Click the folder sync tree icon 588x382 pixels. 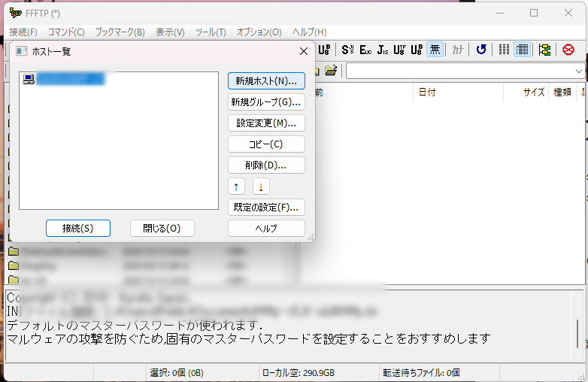tap(544, 50)
